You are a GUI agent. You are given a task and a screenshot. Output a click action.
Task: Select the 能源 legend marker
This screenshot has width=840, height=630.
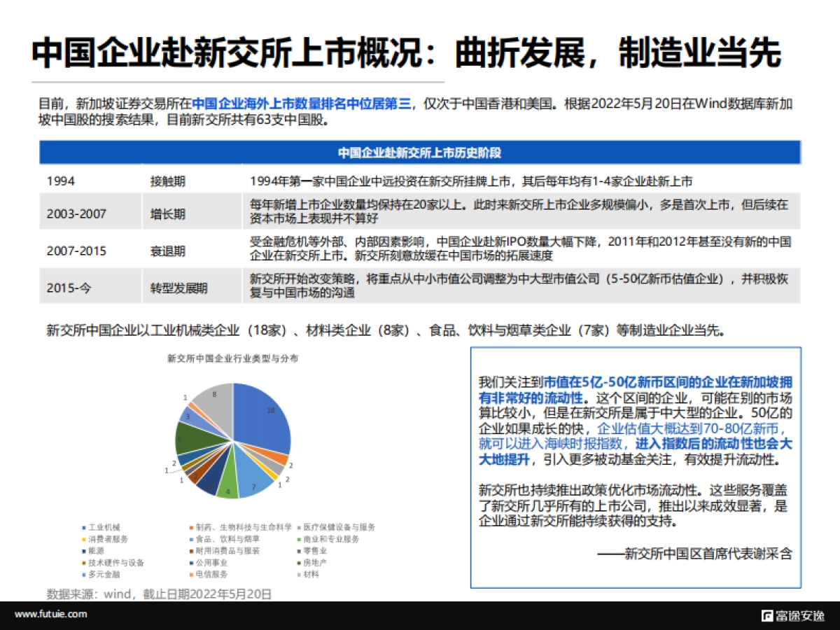84,552
